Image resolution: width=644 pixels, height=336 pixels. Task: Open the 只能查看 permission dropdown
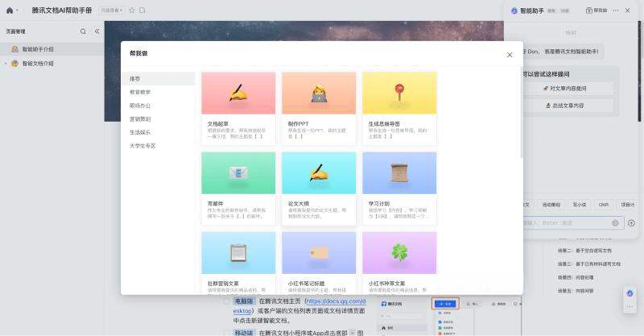111,10
